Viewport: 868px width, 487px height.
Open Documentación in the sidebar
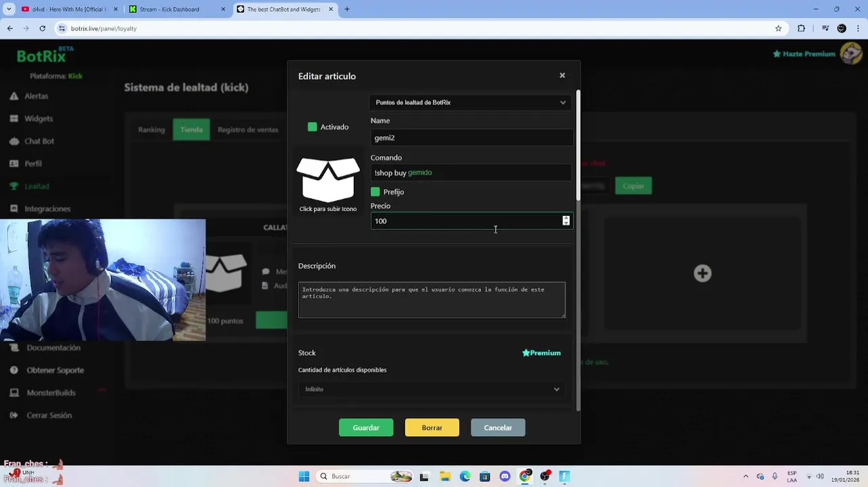click(x=53, y=348)
